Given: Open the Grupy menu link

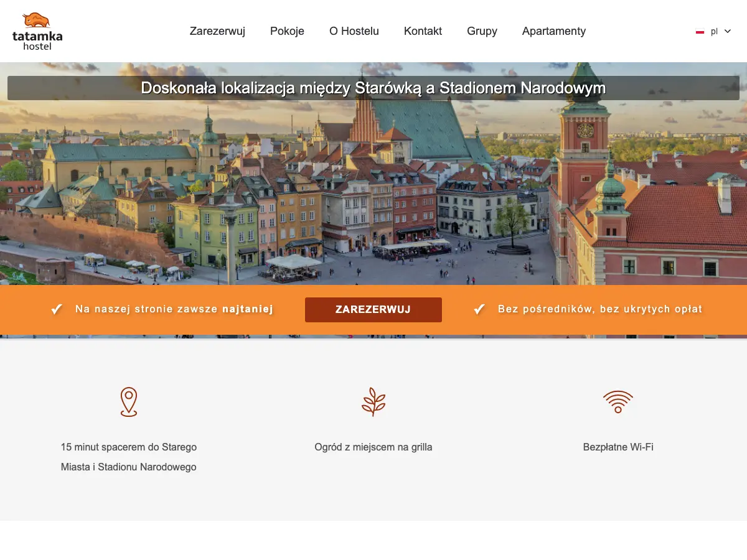Looking at the screenshot, I should (482, 31).
